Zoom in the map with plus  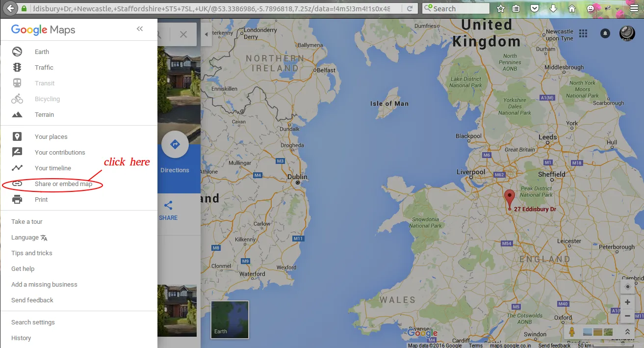[x=627, y=302]
